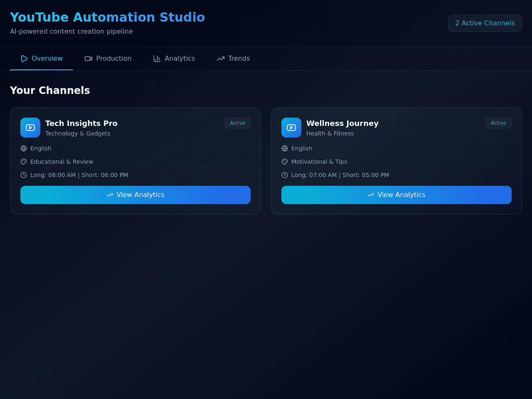
Task: Click the Production video camera icon
Action: click(89, 59)
